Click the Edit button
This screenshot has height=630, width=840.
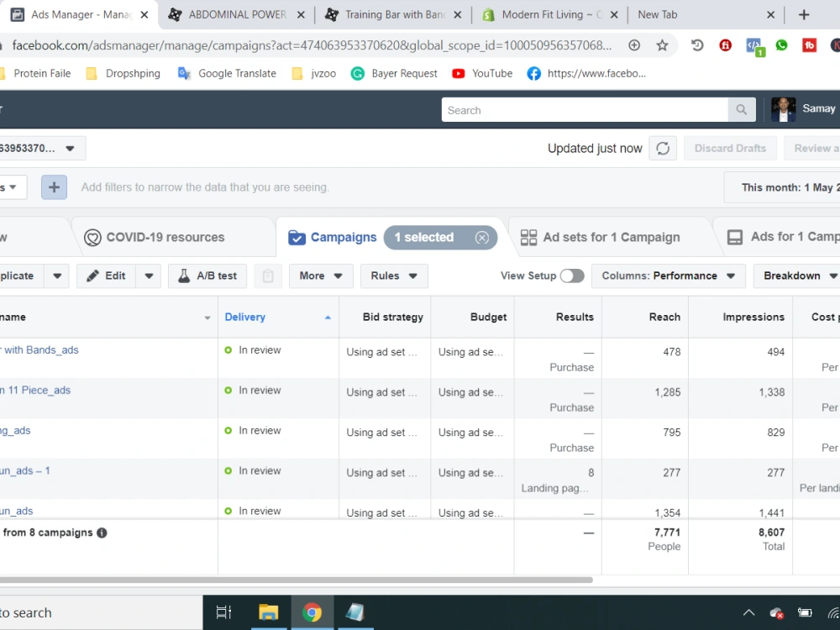(106, 276)
